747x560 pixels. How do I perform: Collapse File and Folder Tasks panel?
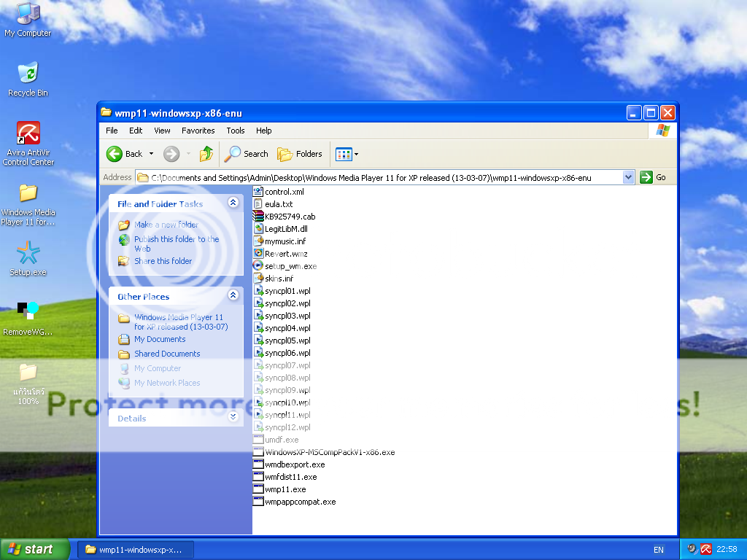click(233, 203)
